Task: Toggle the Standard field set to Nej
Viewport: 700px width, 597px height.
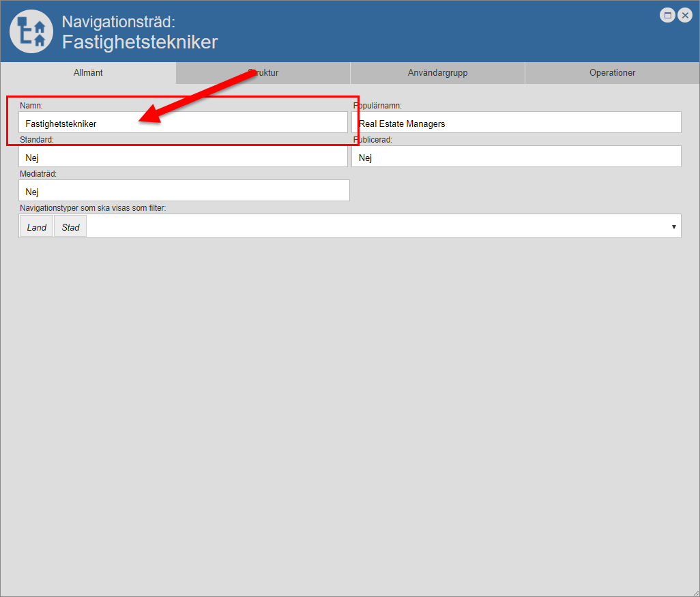Action: 183,157
